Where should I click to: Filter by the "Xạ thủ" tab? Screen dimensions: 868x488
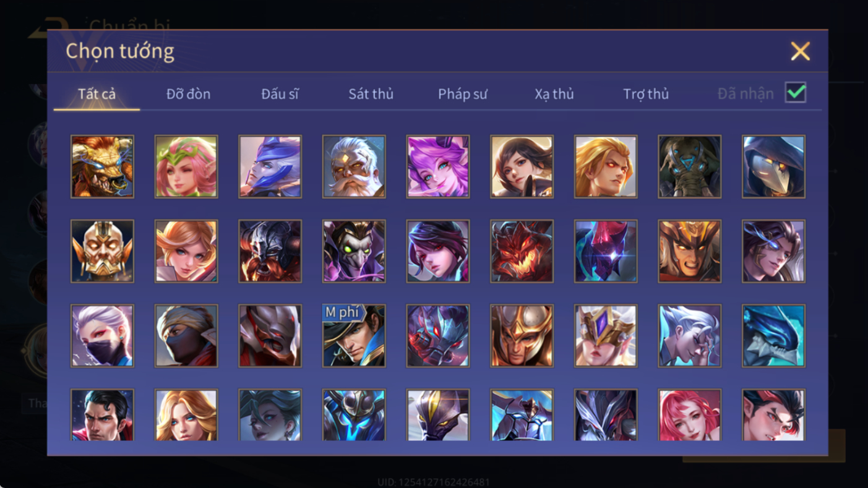[x=554, y=94]
